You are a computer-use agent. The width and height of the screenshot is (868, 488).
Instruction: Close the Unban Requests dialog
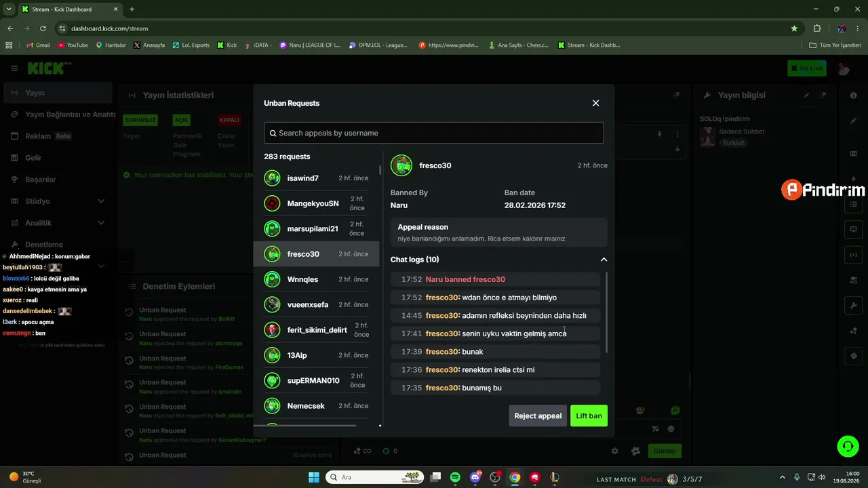[595, 103]
